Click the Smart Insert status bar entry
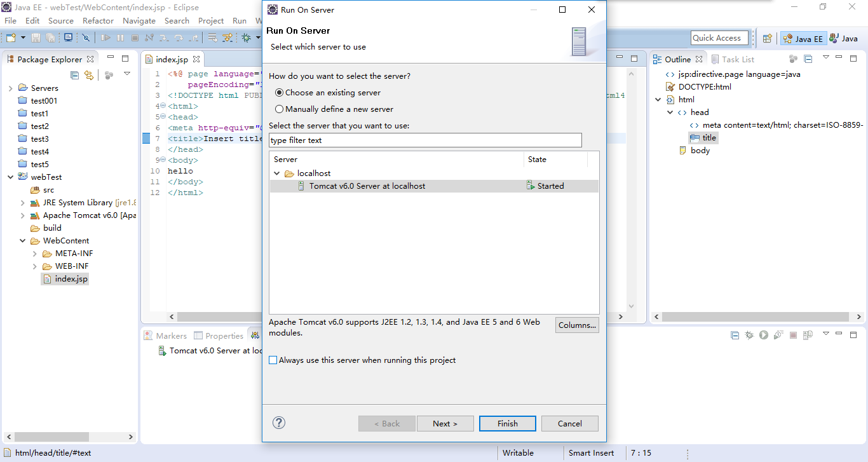868x462 pixels. (x=591, y=453)
